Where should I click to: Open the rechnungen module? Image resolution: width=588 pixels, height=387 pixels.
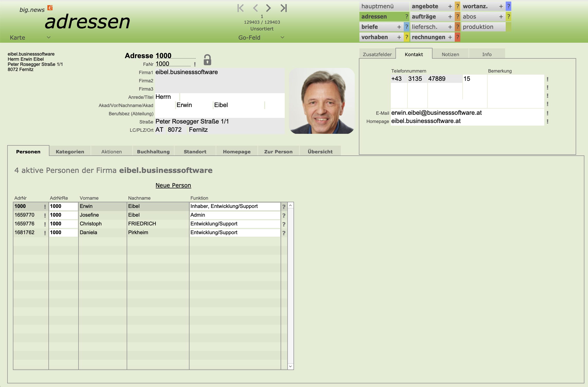click(428, 37)
